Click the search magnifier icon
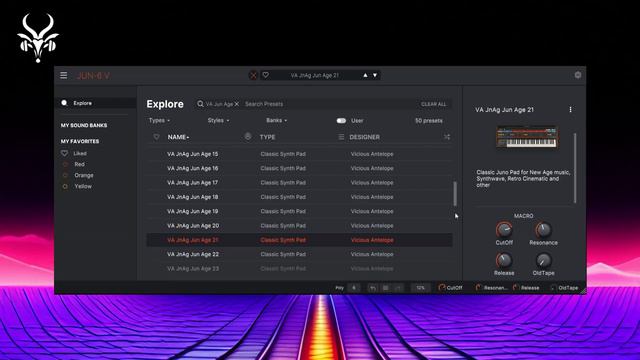Viewport: 640px width, 360px height. [x=200, y=104]
